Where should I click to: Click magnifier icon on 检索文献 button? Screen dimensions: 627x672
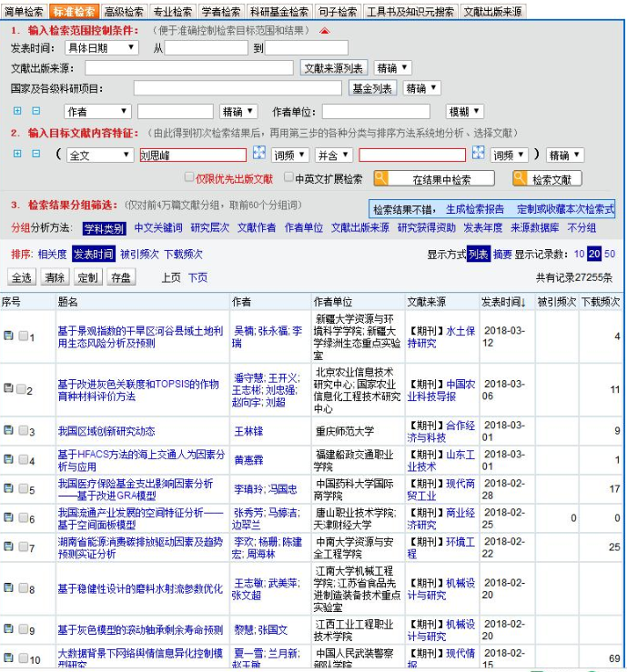point(520,178)
